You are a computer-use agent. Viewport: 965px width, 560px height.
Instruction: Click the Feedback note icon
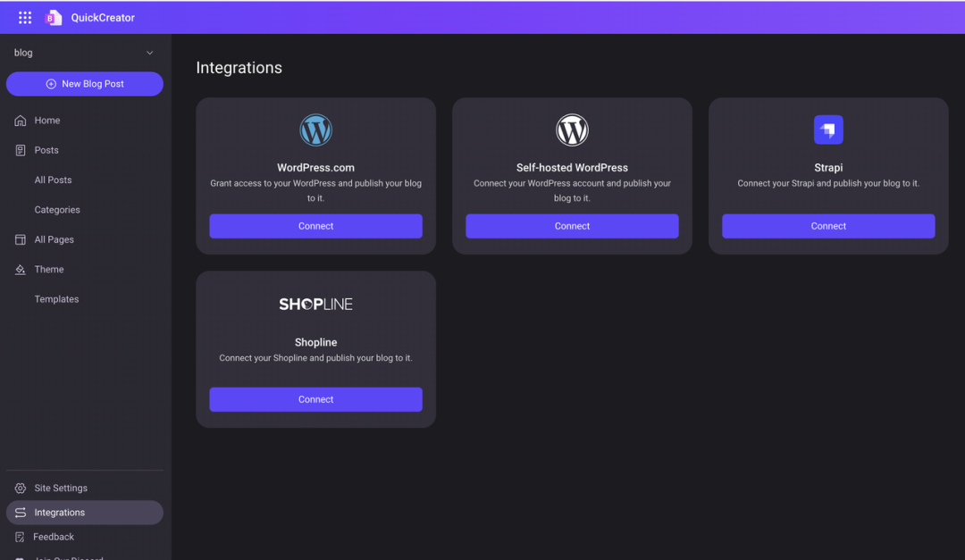click(20, 538)
